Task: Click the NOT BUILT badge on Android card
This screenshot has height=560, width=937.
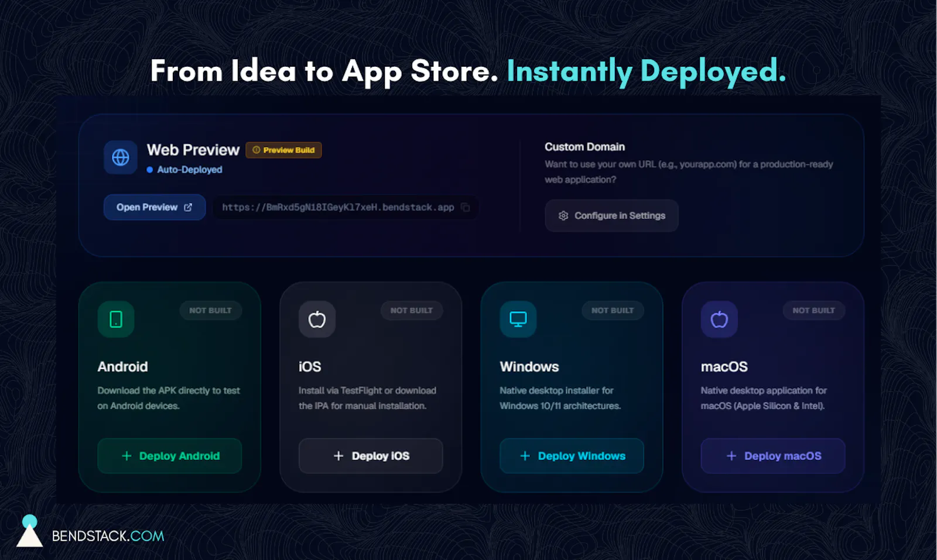Action: coord(211,311)
